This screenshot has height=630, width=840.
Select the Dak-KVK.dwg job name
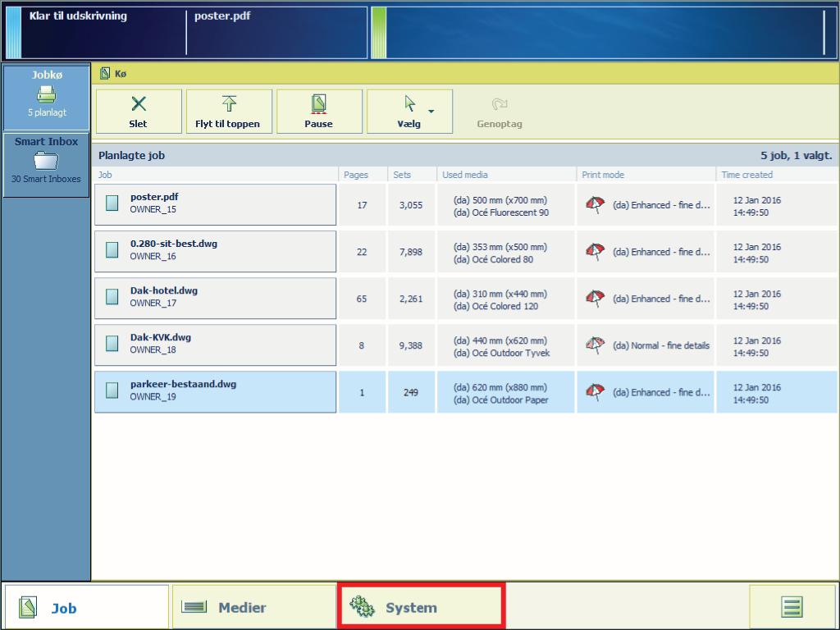161,337
